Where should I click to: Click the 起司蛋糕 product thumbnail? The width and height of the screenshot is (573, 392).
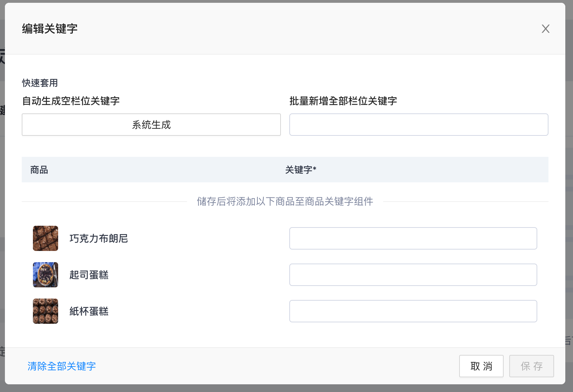coord(46,275)
